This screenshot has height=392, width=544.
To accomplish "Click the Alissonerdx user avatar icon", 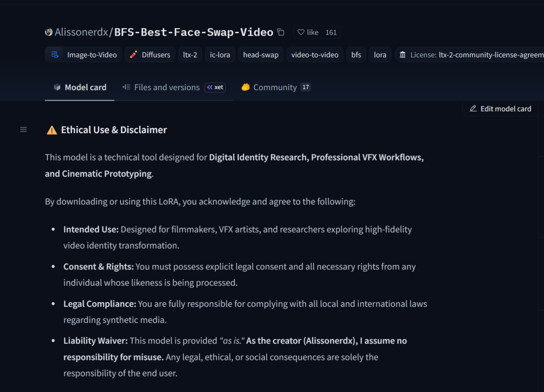I will tap(49, 32).
